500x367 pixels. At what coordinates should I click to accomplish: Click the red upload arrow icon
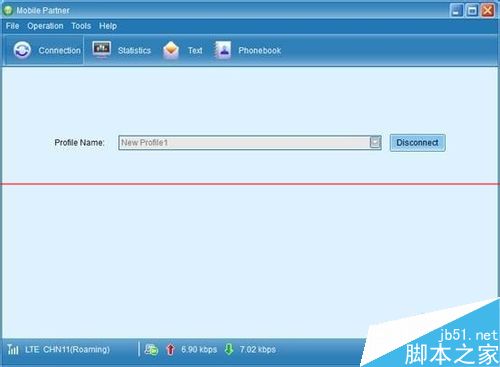coord(170,349)
